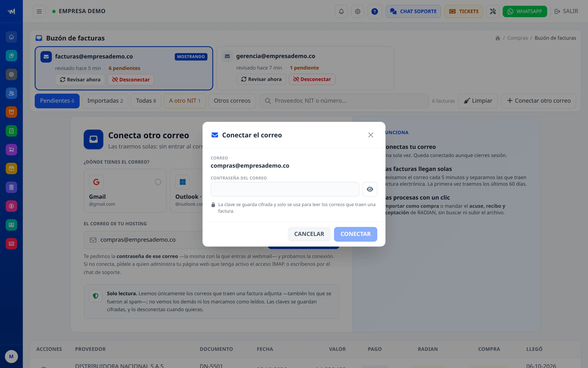Open the indigo calculator sidebar icon
The image size is (588, 368).
11,187
